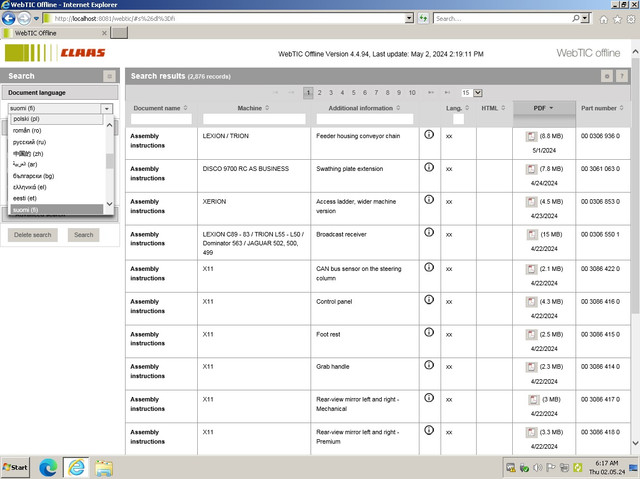Show info icon for Control panel row
Viewport: 640px width, 479px height.
(429, 299)
